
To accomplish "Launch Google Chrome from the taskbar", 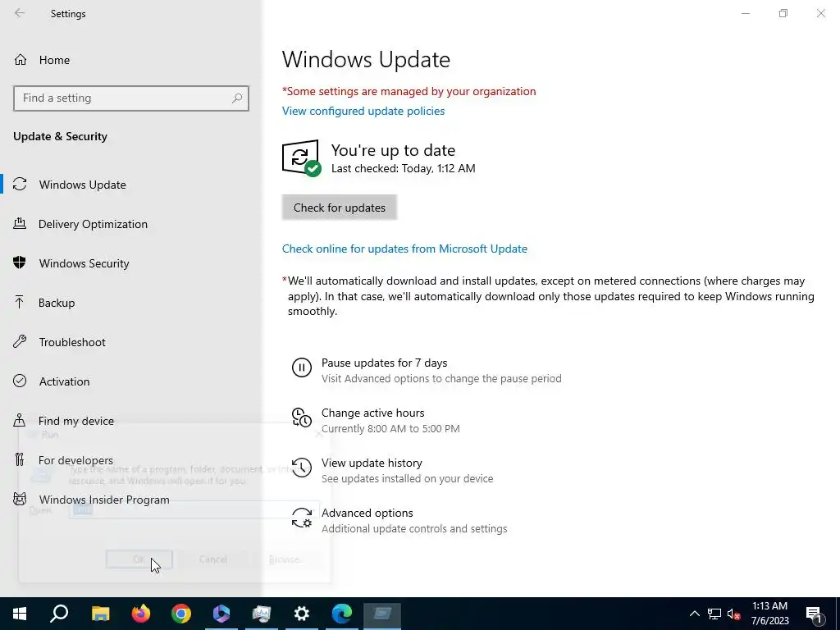I will pos(181,614).
